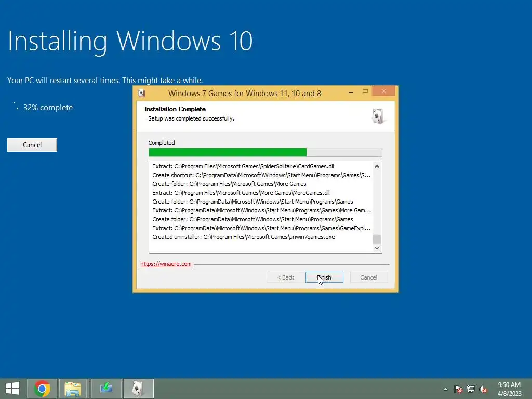This screenshot has width=532, height=399.
Task: Click the installation progress bar
Action: point(265,152)
